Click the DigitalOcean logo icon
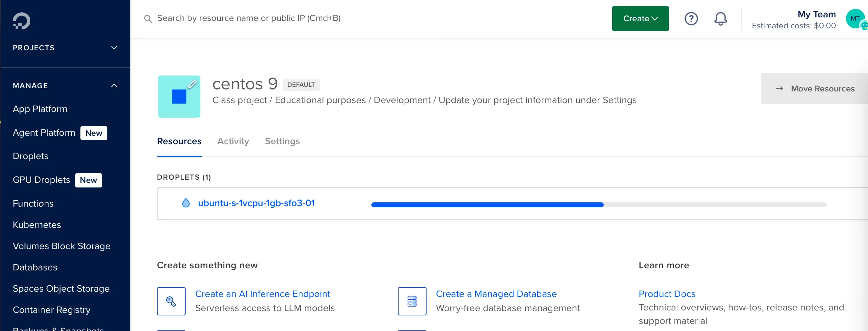The width and height of the screenshot is (868, 331). tap(22, 21)
